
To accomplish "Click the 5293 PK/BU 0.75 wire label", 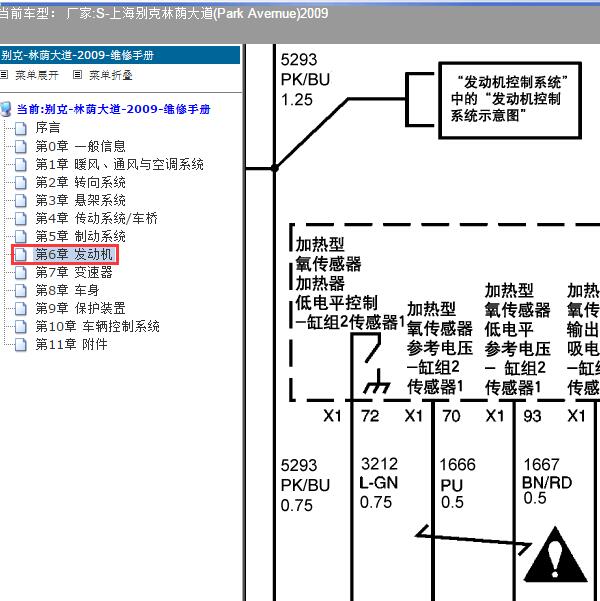I will pos(305,485).
